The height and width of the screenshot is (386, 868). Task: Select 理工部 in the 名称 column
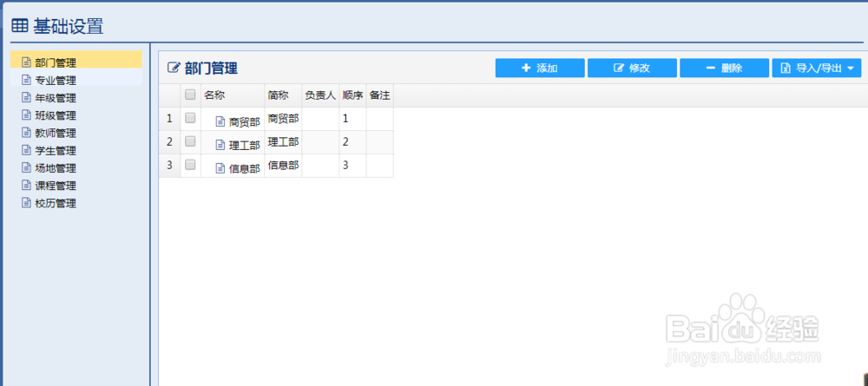tap(244, 146)
